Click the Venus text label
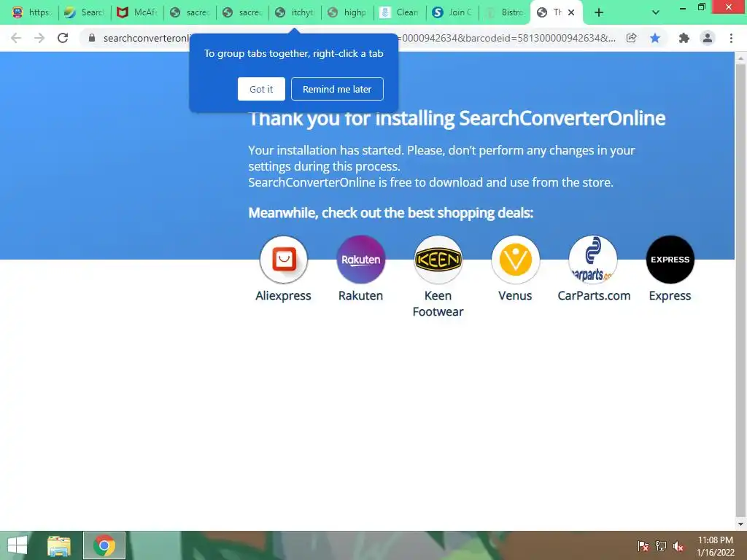 (x=515, y=296)
